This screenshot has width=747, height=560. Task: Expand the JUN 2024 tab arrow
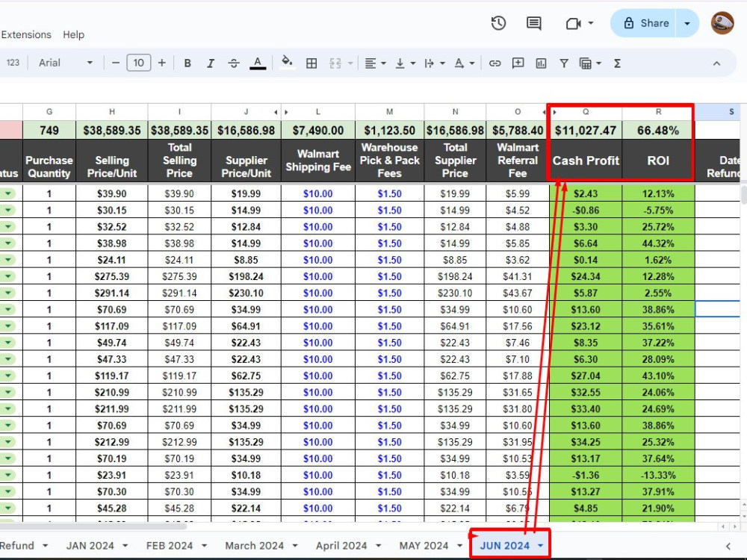540,546
